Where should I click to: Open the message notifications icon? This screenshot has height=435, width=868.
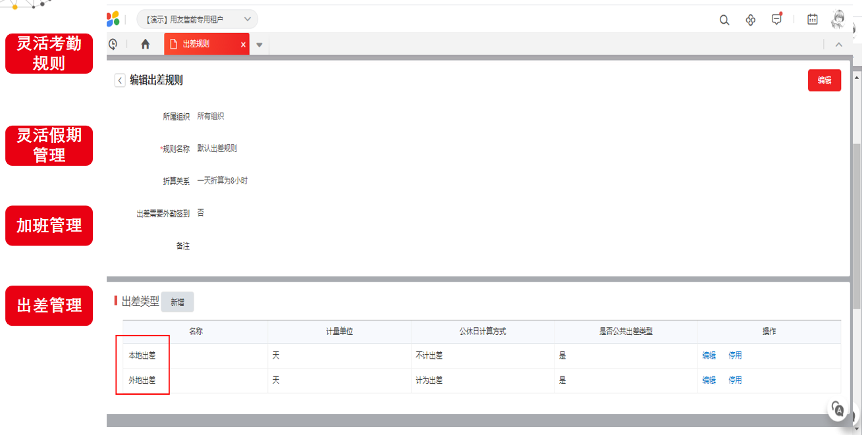click(777, 19)
